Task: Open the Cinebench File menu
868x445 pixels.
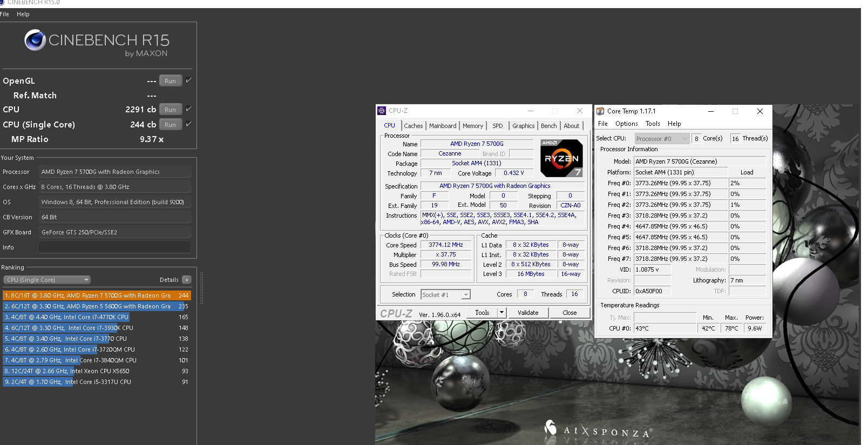Action: tap(5, 14)
